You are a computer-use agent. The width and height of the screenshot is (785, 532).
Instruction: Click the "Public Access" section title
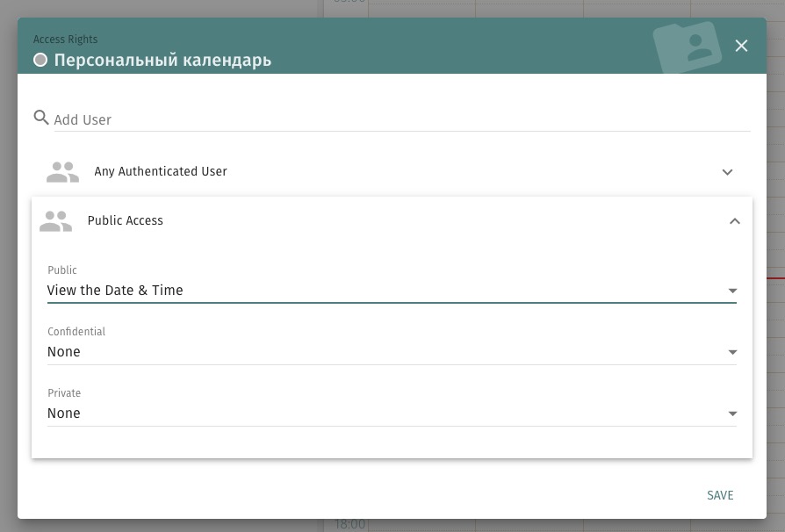(126, 221)
